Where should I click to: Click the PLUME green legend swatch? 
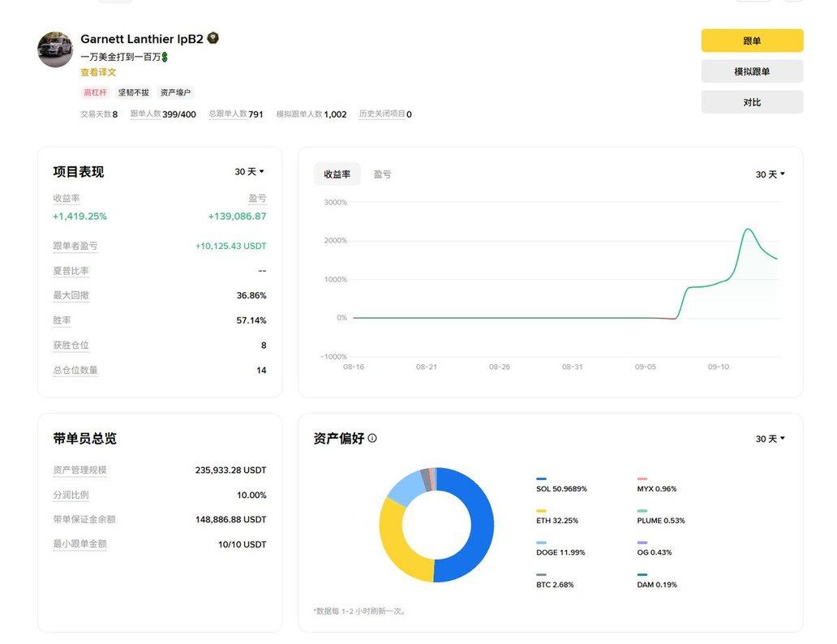(x=642, y=510)
